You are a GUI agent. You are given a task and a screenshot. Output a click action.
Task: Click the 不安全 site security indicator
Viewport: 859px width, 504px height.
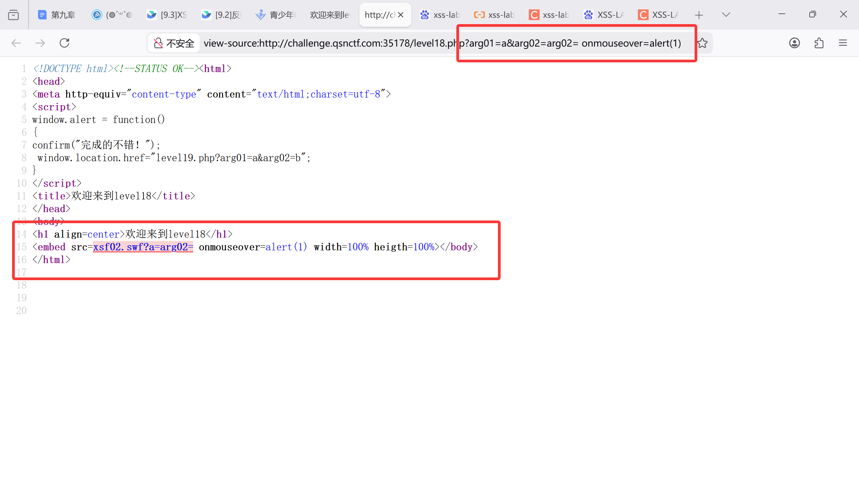coord(174,43)
